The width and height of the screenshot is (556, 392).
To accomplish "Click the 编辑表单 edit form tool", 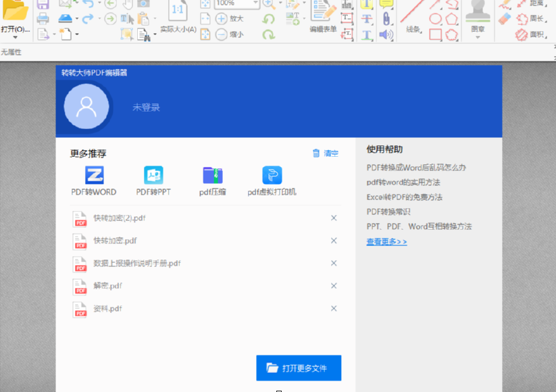I will [323, 18].
